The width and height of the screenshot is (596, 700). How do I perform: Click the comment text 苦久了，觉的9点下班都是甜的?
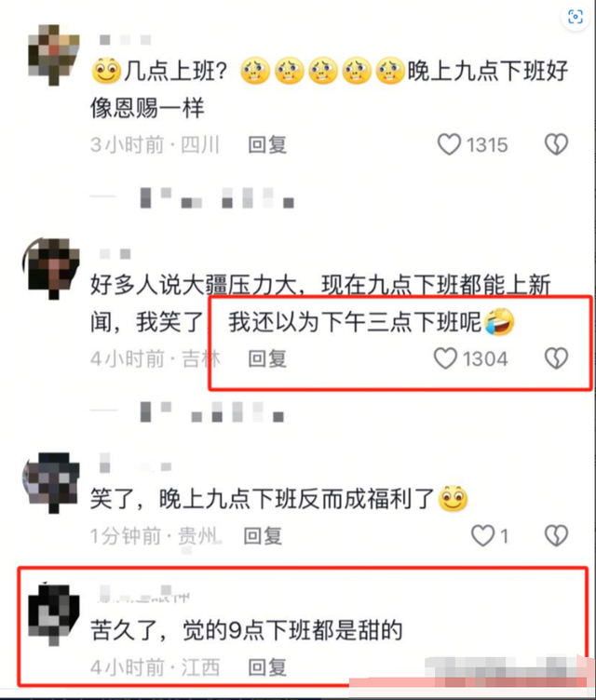click(247, 630)
